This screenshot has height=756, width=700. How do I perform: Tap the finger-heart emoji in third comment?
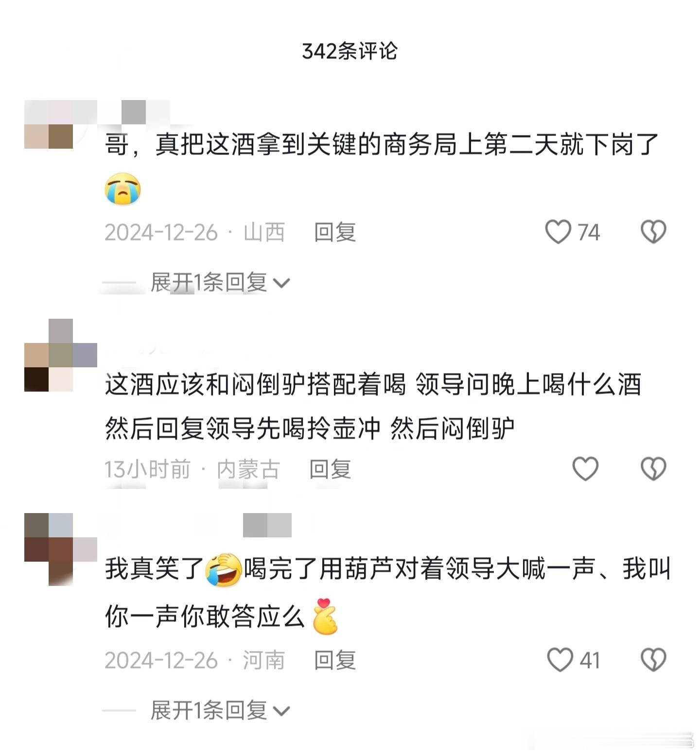(x=325, y=617)
